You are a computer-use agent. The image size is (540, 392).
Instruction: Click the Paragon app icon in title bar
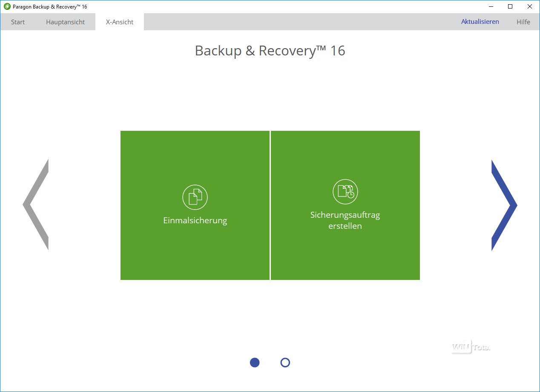[7, 6]
